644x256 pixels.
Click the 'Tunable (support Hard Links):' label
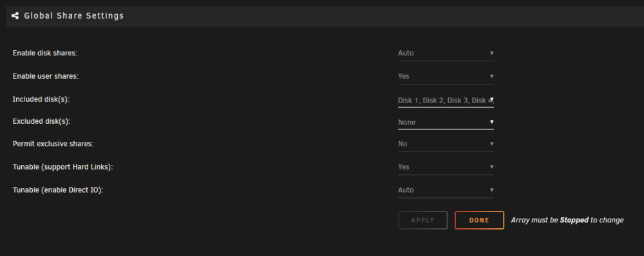(x=63, y=166)
